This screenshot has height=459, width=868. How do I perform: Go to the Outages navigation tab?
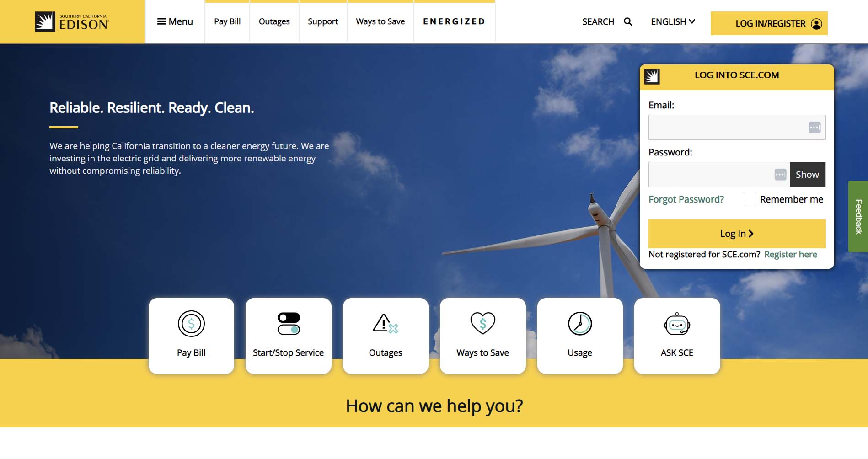(x=274, y=21)
